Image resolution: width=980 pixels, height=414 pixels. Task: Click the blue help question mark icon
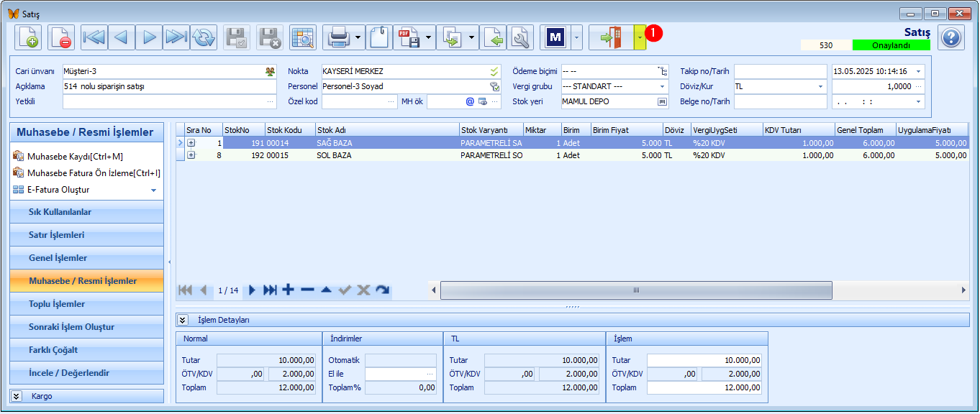(951, 37)
